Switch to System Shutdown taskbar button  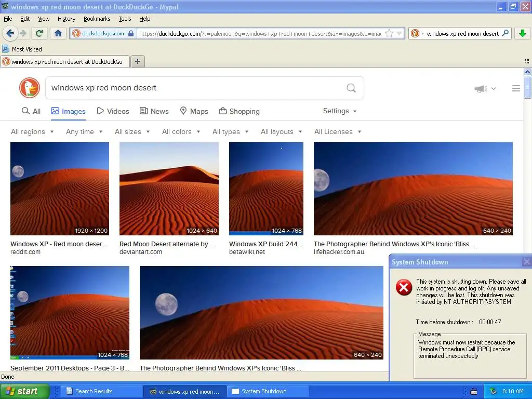[268, 391]
